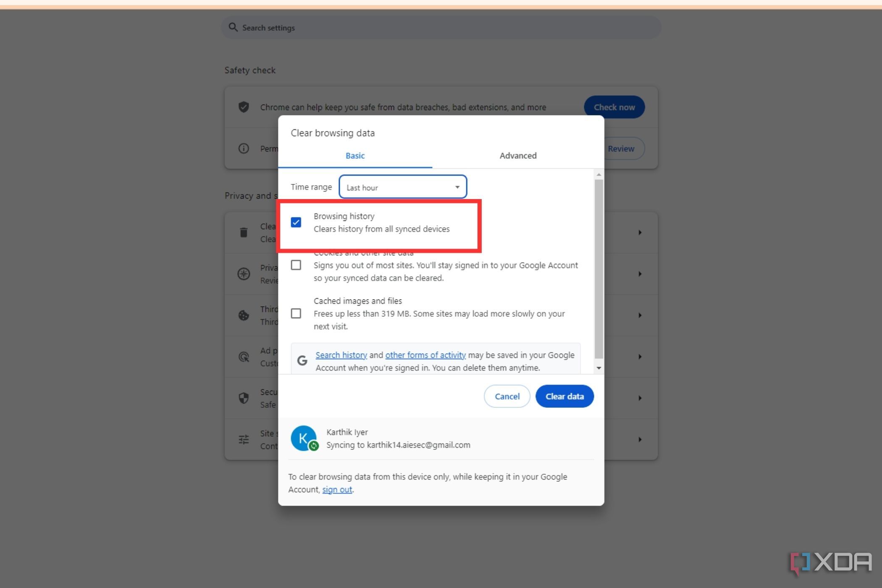Select the Basic tab
The width and height of the screenshot is (882, 588).
tap(354, 155)
